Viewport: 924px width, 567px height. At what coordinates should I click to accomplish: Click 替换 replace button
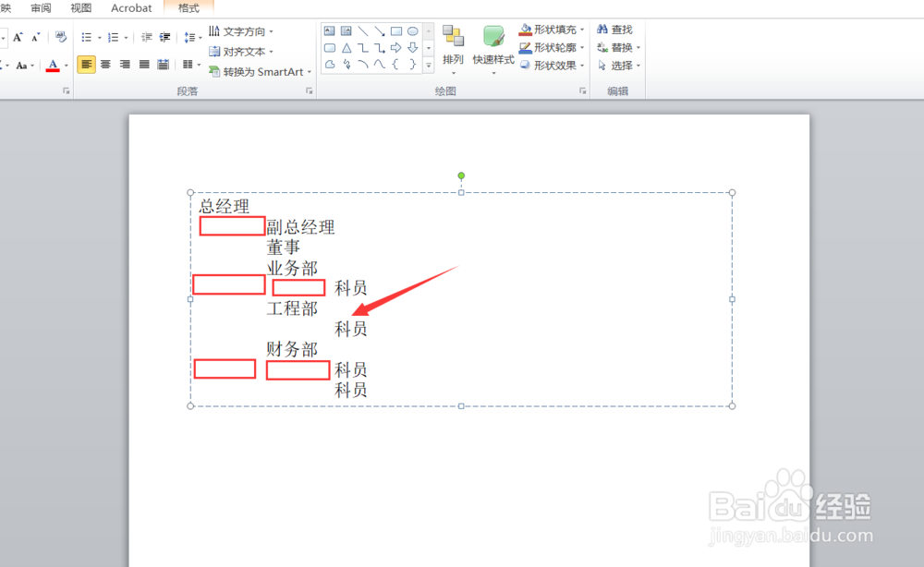click(618, 47)
